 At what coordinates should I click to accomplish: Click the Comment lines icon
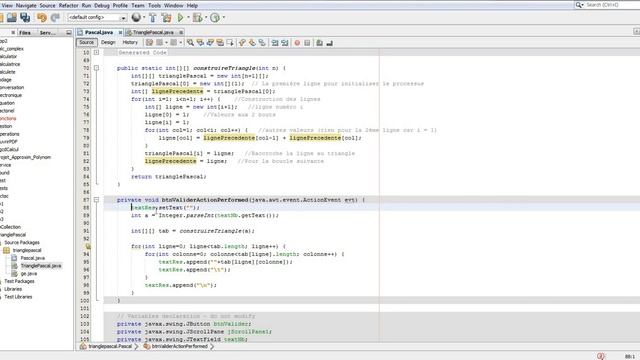pyautogui.click(x=320, y=42)
